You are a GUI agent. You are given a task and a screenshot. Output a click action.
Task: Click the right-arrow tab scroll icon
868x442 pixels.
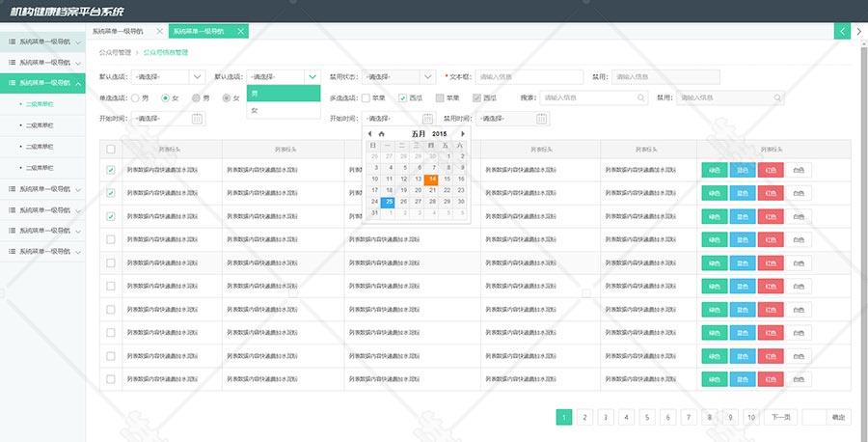tap(859, 31)
